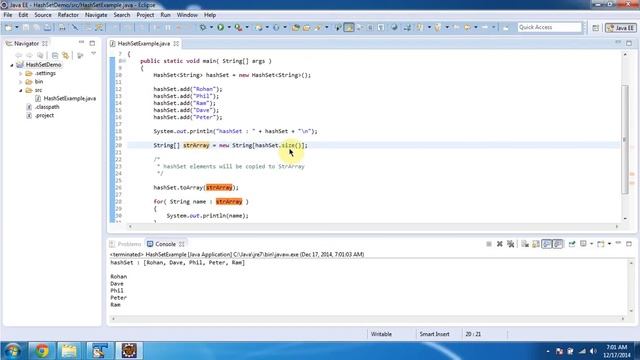
Task: Open the Refactor menu
Action: click(68, 15)
